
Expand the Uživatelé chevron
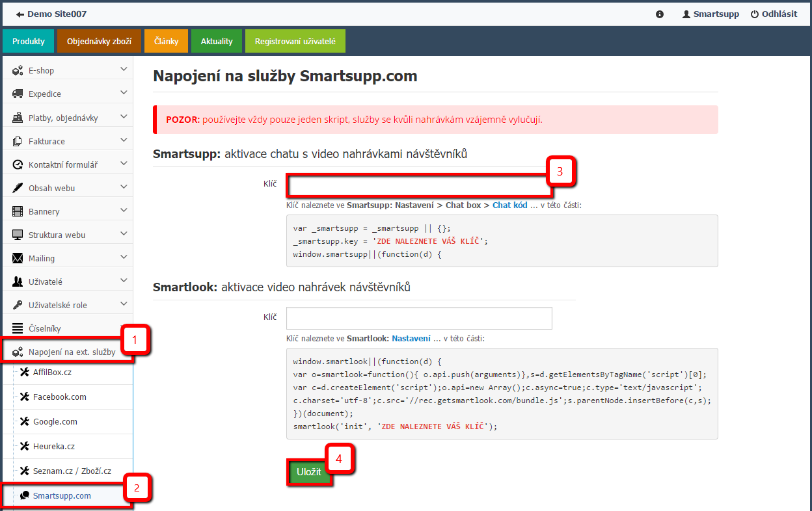point(124,281)
